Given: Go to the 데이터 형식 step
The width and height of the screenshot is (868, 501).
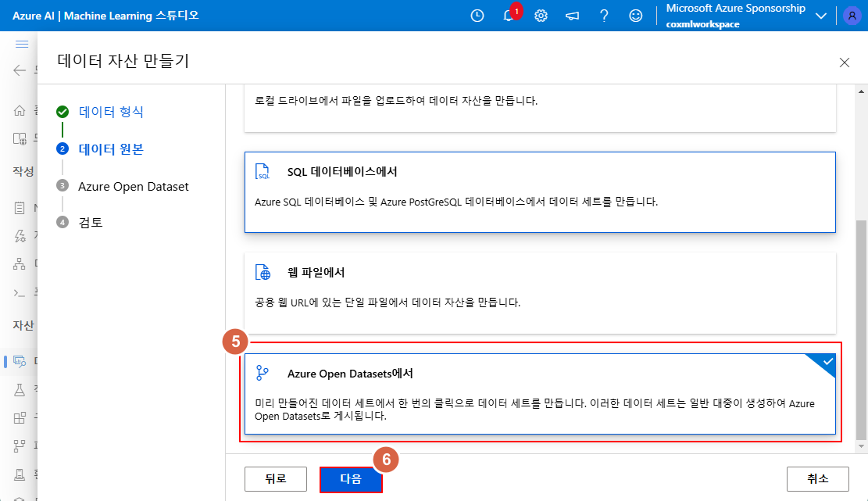Looking at the screenshot, I should (111, 112).
